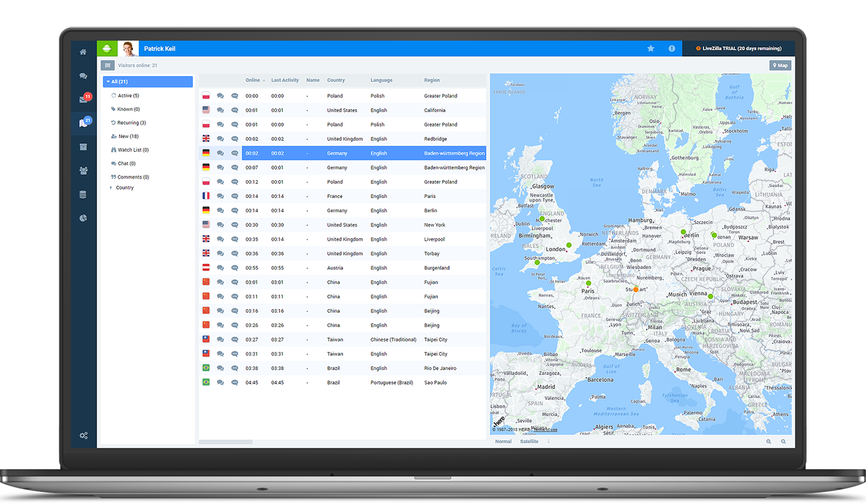
Task: Click chat bubbles icon in Berlin row
Action: tap(221, 210)
